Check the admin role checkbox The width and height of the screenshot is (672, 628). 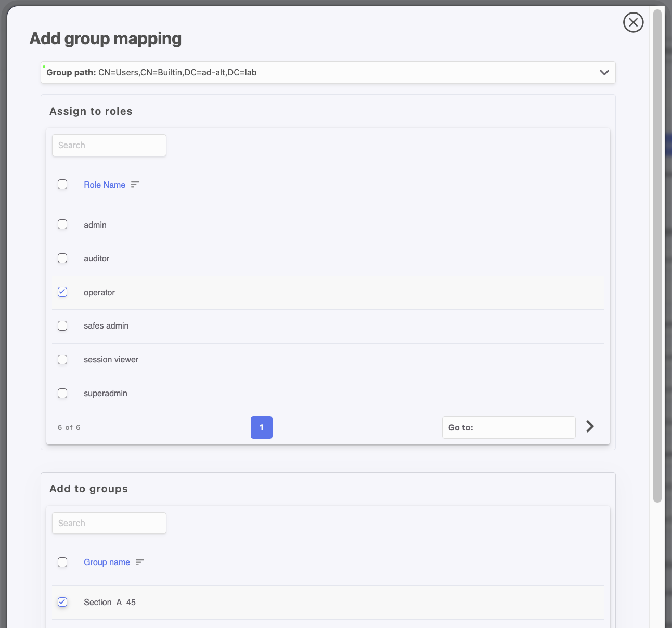pyautogui.click(x=62, y=225)
